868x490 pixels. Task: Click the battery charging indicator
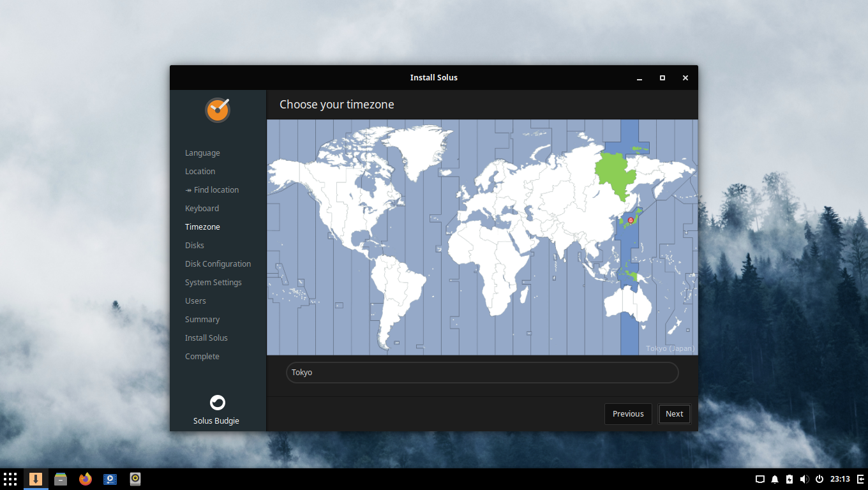point(789,479)
